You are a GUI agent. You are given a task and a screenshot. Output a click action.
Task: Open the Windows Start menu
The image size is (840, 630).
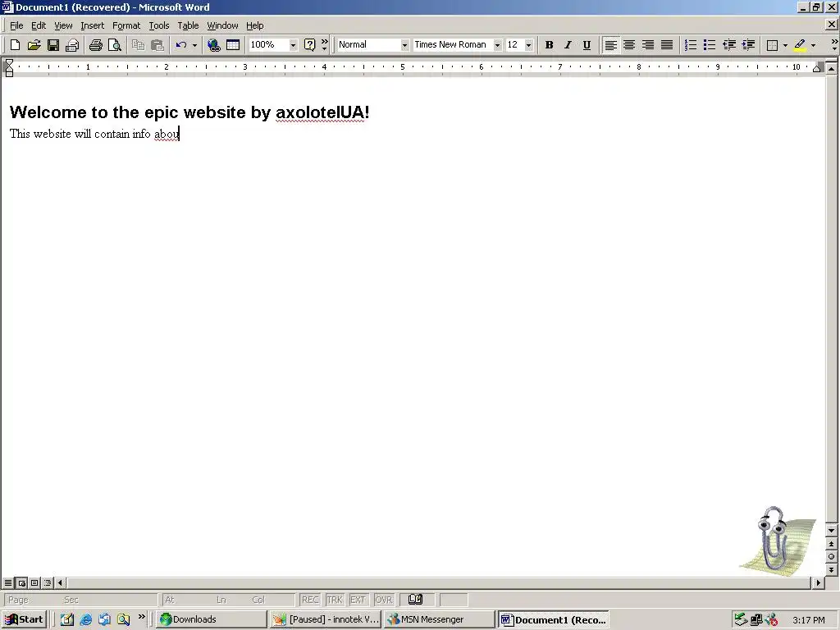point(24,619)
